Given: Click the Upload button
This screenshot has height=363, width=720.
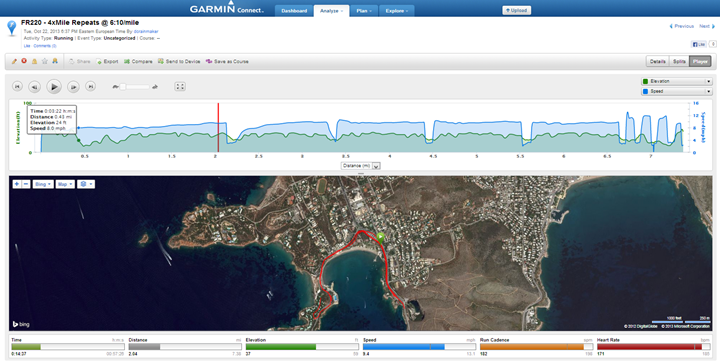Looking at the screenshot, I should [x=517, y=10].
